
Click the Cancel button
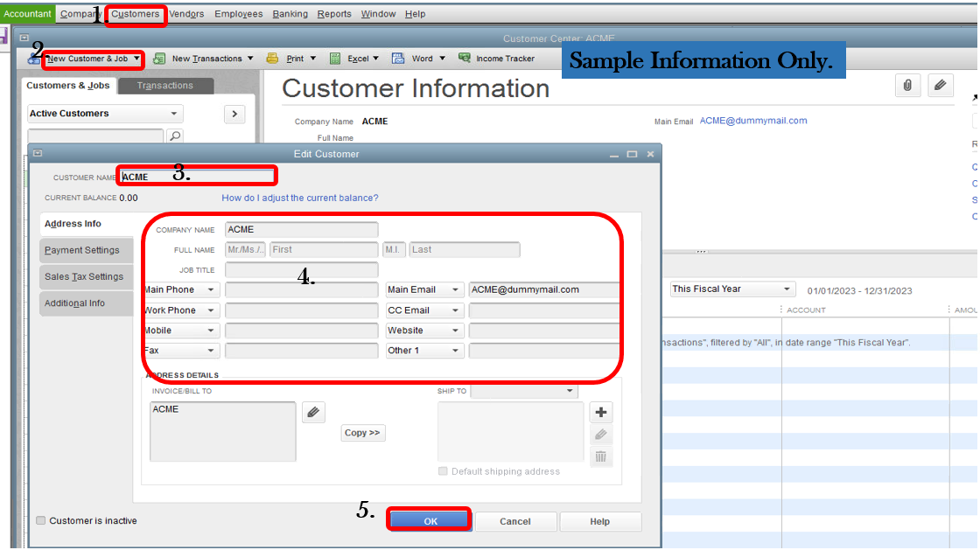point(515,521)
